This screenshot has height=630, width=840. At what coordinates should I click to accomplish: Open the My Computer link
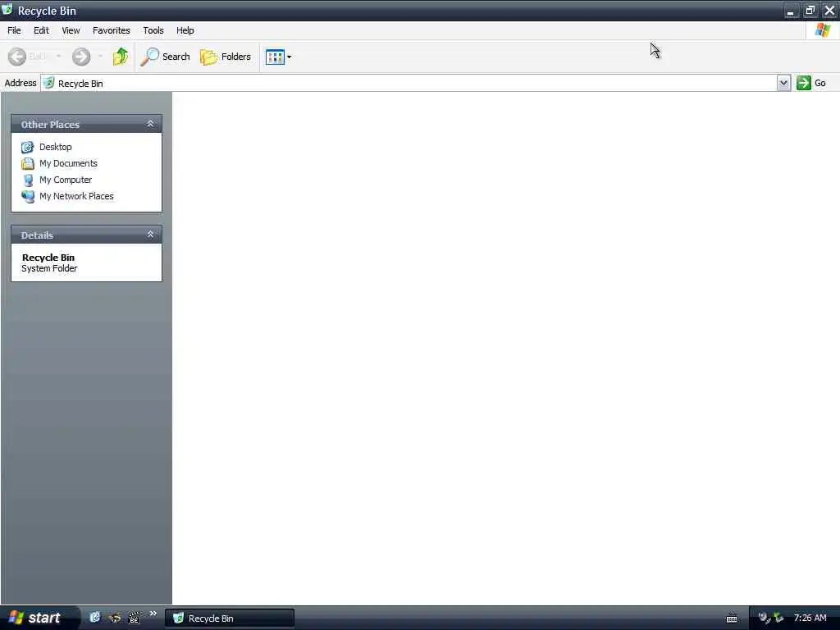pyautogui.click(x=66, y=180)
